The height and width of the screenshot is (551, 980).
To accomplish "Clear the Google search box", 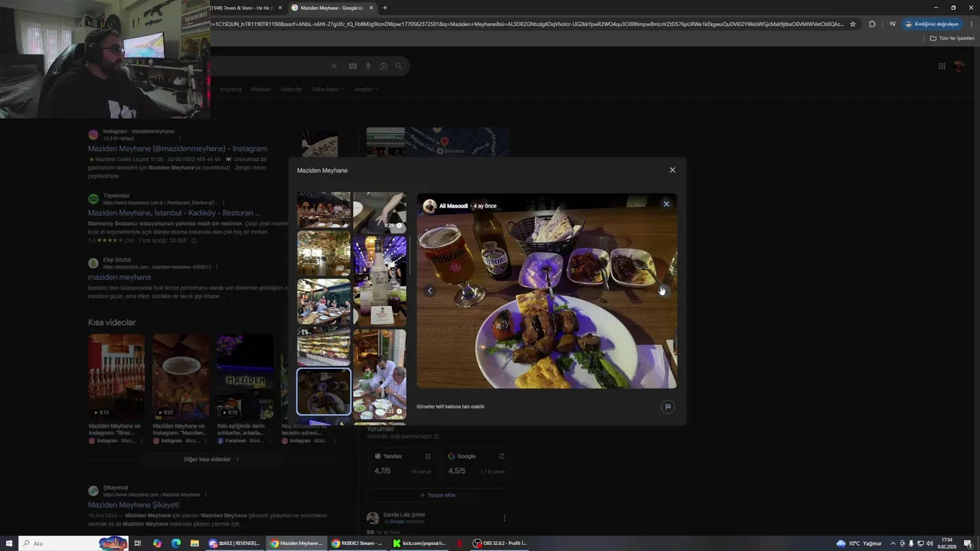I will [x=334, y=67].
